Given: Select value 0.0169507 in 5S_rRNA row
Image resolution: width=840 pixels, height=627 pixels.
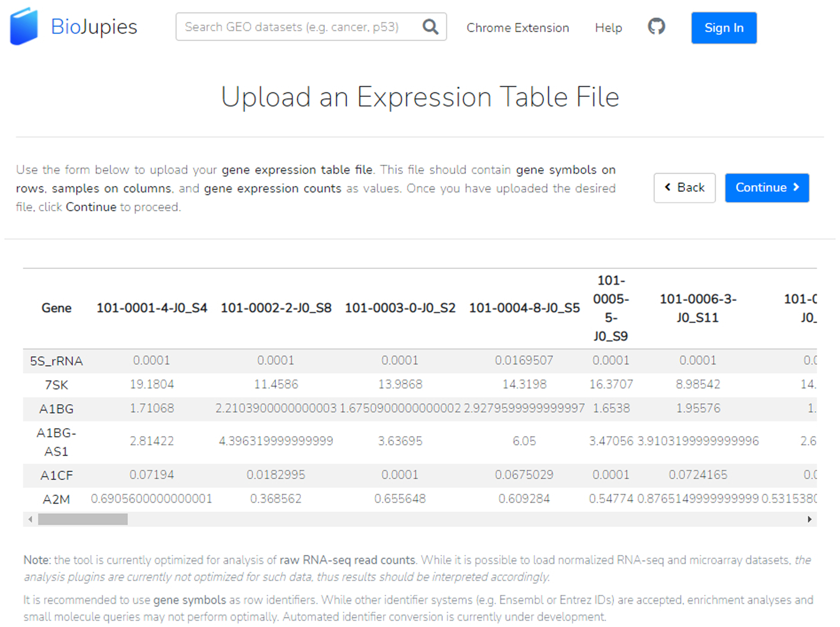Looking at the screenshot, I should (524, 360).
